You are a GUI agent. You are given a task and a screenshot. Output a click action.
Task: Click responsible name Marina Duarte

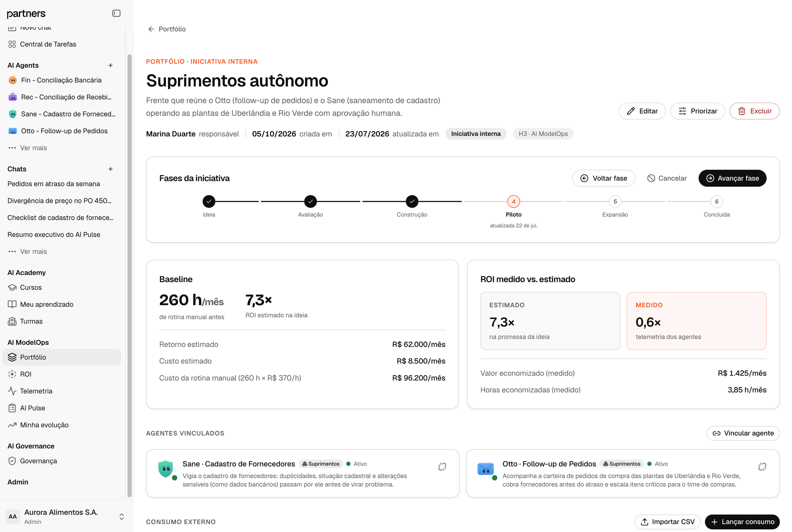click(171, 134)
